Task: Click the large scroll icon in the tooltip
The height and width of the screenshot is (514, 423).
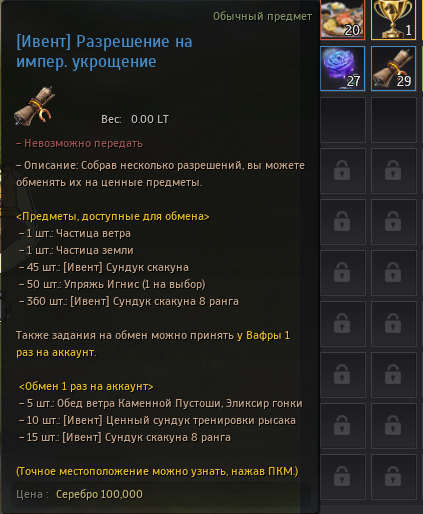Action: [x=34, y=106]
